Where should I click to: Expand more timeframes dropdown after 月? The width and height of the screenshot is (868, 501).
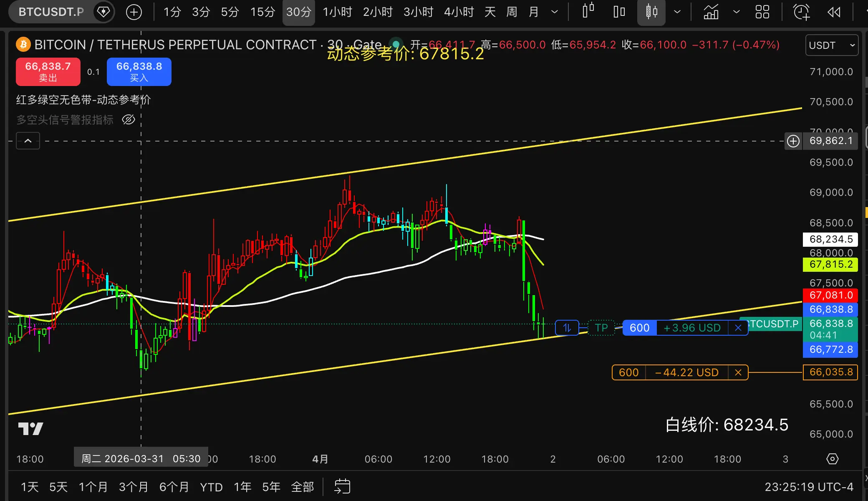pos(555,12)
